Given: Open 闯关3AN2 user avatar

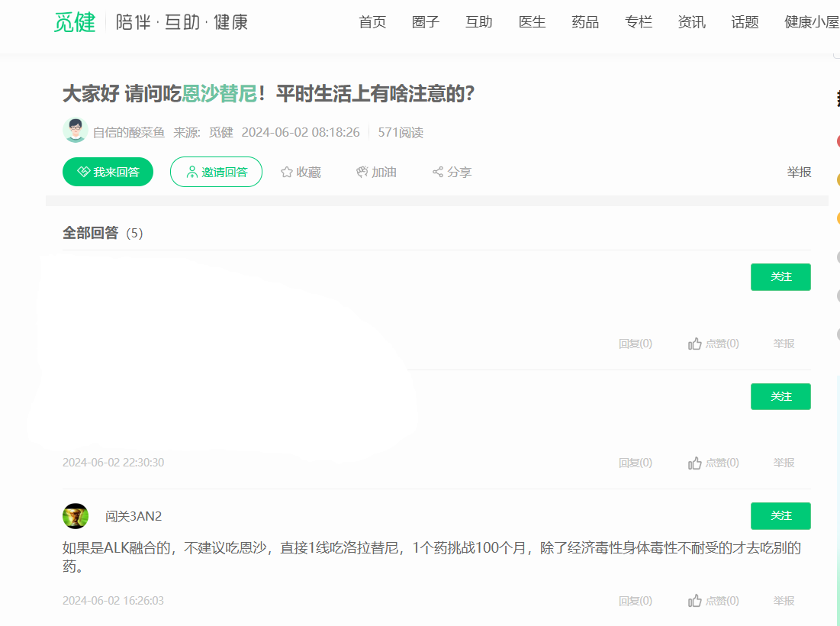Looking at the screenshot, I should click(x=76, y=516).
